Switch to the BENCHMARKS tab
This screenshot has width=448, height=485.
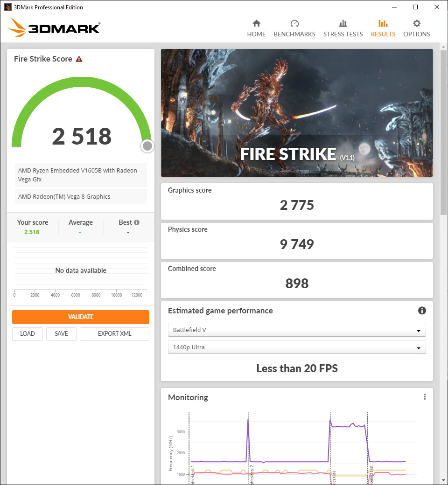(x=294, y=28)
